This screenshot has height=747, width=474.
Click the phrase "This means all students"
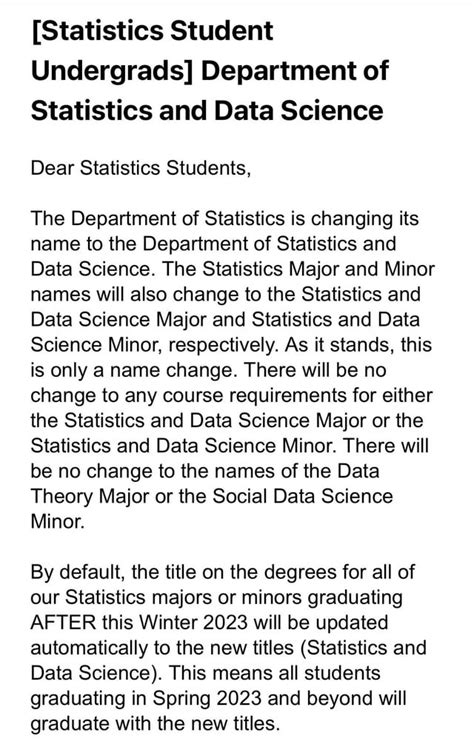(275, 673)
